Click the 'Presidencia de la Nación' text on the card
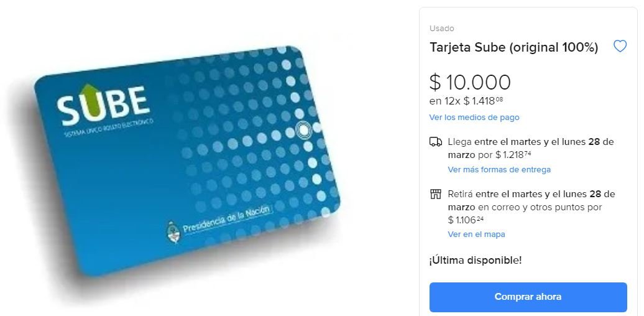 227,220
